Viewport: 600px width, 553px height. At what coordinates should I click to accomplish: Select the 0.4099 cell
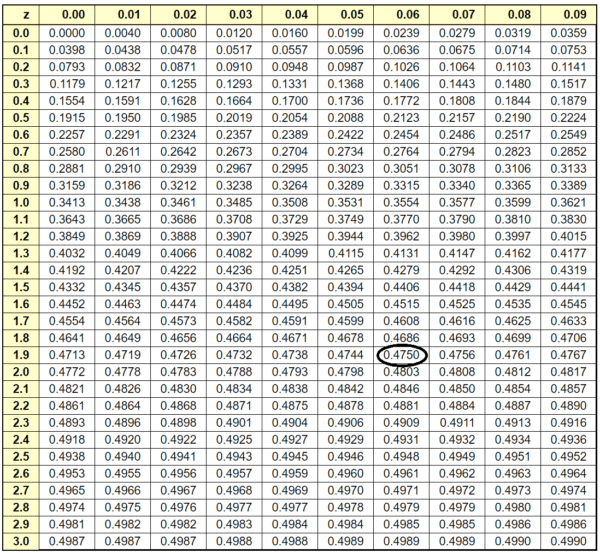[290, 253]
